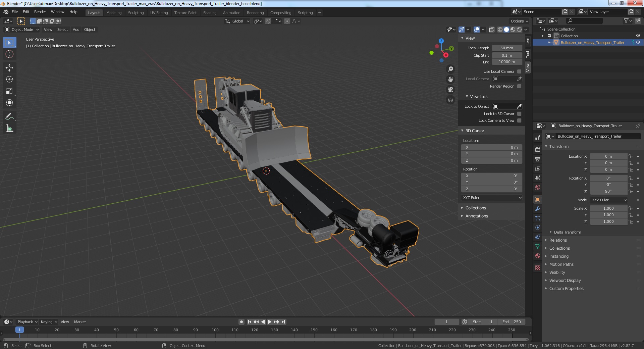Expand Viewport Display panel

[565, 281]
